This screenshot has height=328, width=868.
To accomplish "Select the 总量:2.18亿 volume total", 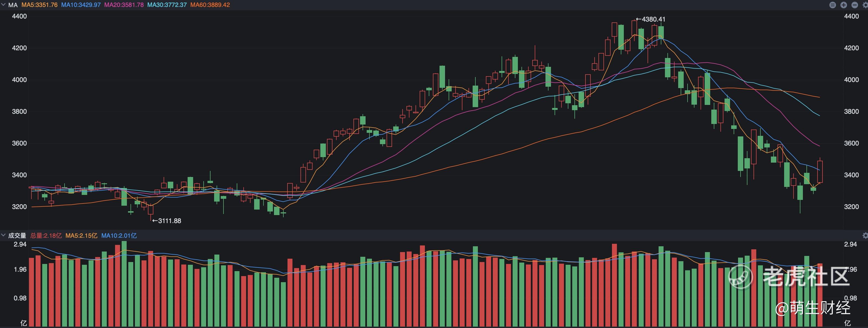I will [x=46, y=236].
